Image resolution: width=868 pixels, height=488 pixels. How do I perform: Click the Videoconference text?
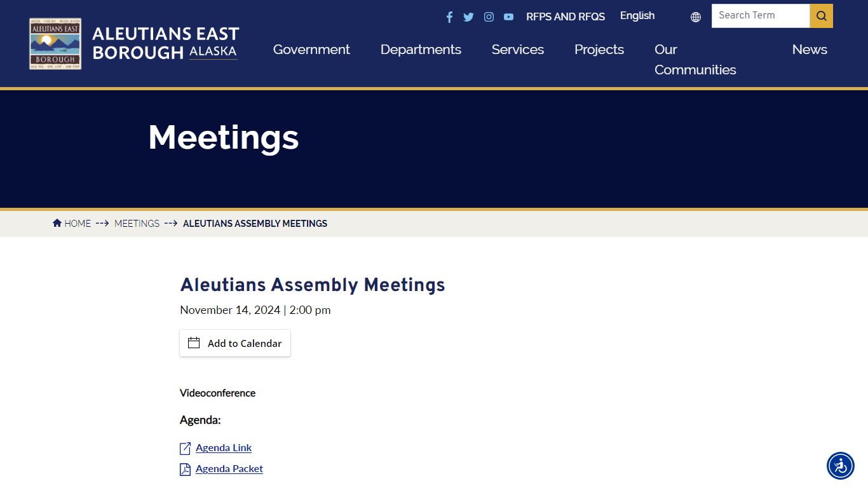217,393
